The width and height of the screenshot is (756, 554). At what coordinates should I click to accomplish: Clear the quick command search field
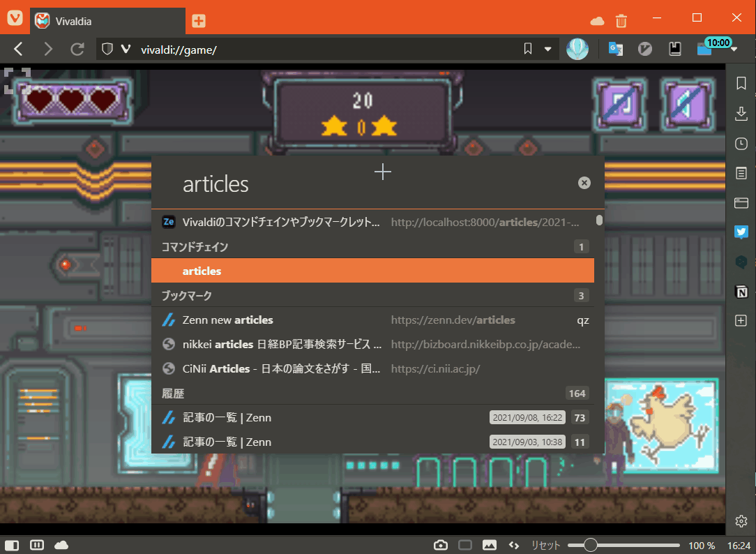pyautogui.click(x=584, y=183)
